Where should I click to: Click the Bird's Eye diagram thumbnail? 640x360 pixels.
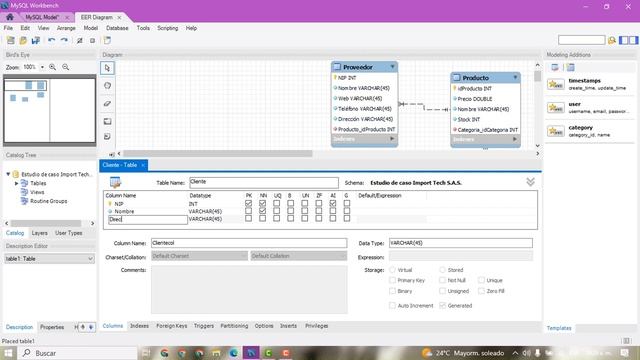click(49, 110)
